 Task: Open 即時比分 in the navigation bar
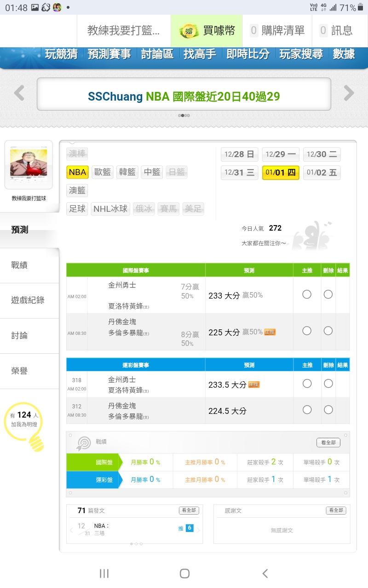[x=248, y=54]
